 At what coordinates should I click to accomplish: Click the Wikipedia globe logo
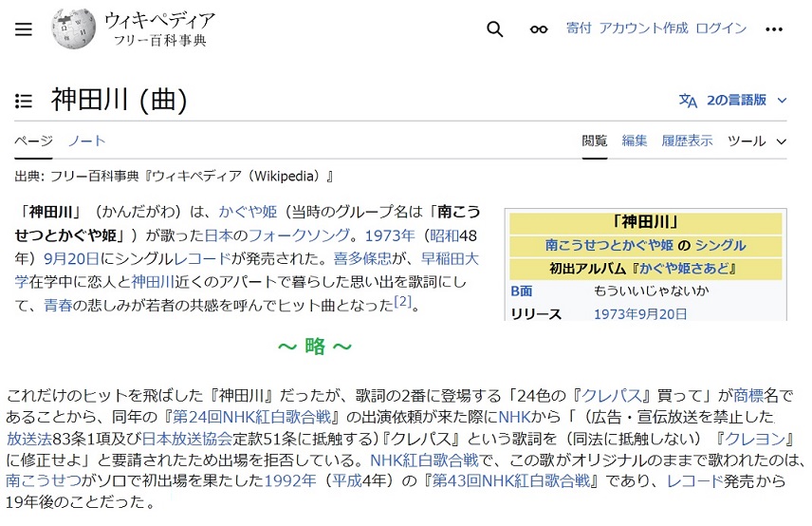[74, 28]
